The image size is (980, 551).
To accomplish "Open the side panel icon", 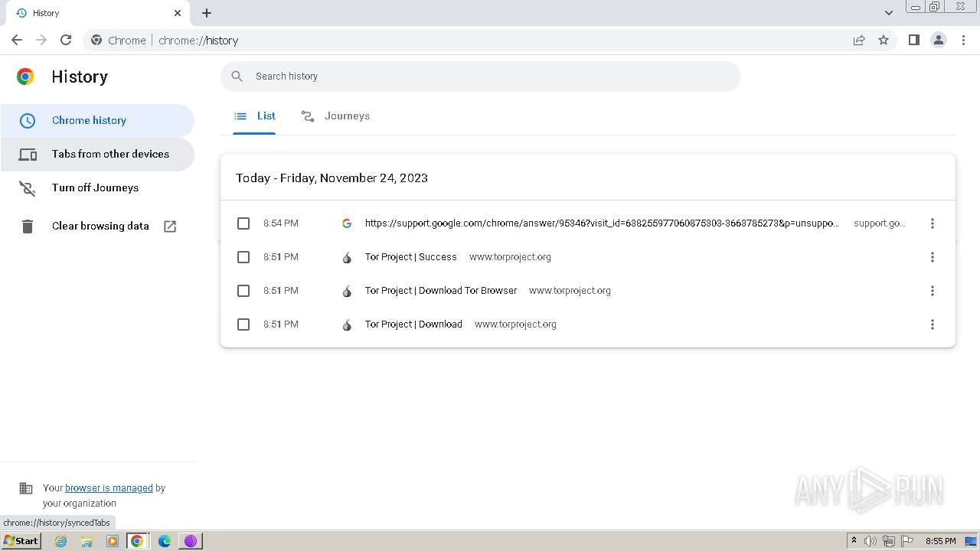I will click(x=913, y=40).
